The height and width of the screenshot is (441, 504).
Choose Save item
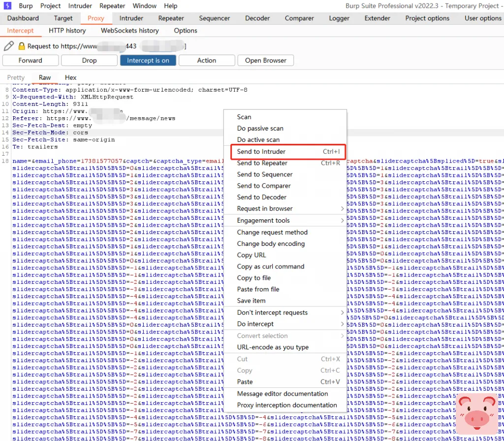tap(285, 301)
